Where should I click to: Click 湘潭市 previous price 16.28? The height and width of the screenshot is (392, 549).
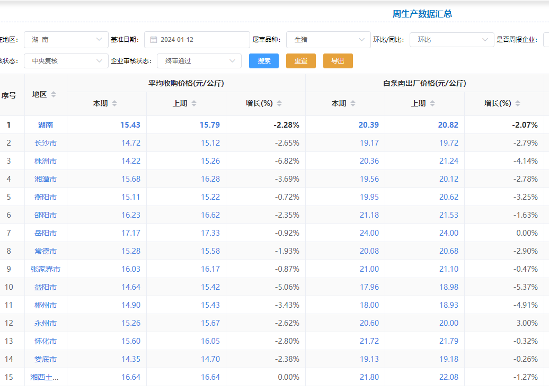[x=210, y=179]
